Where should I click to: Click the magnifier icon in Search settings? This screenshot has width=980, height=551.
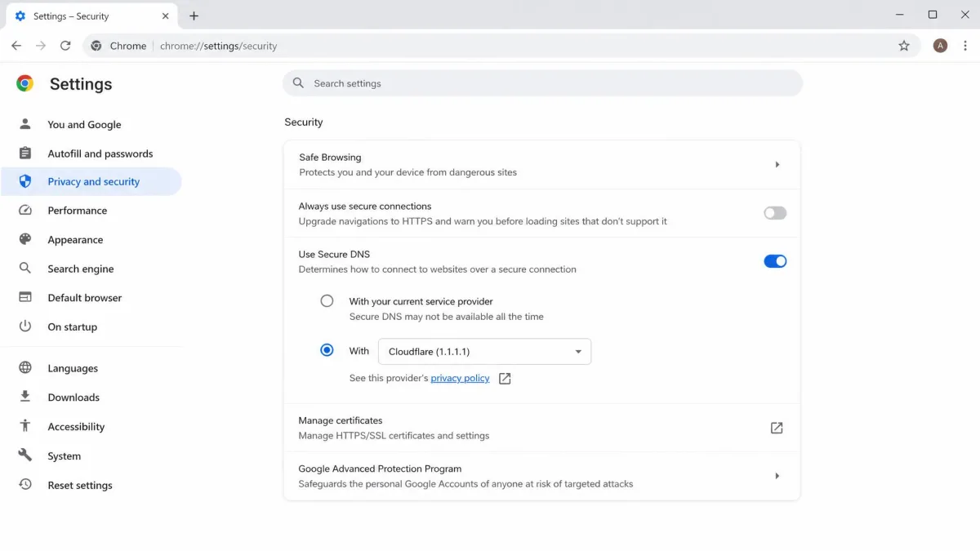(298, 83)
